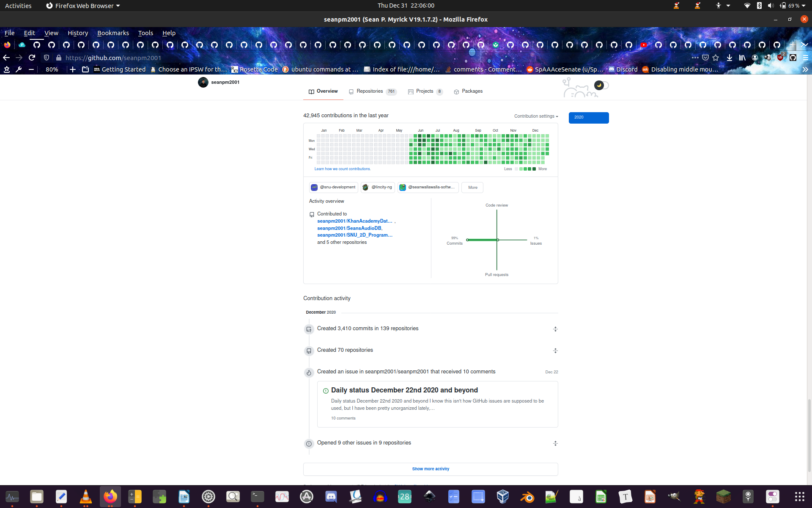Image resolution: width=812 pixels, height=508 pixels.
Task: Click Show more activity button
Action: [x=431, y=469]
